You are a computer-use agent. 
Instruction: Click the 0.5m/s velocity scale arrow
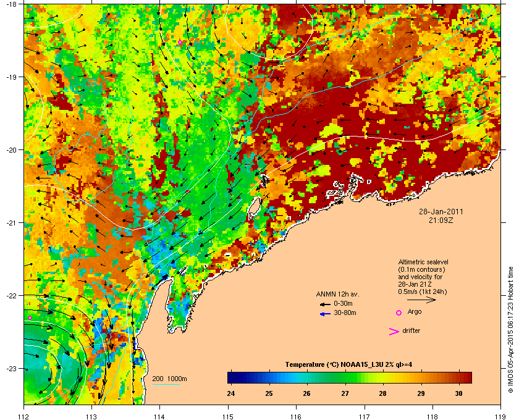[x=421, y=300]
